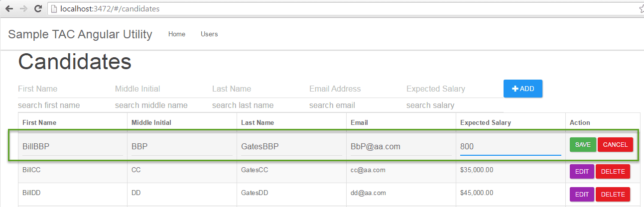
Task: Delete the BillDD candidate row
Action: 613,194
